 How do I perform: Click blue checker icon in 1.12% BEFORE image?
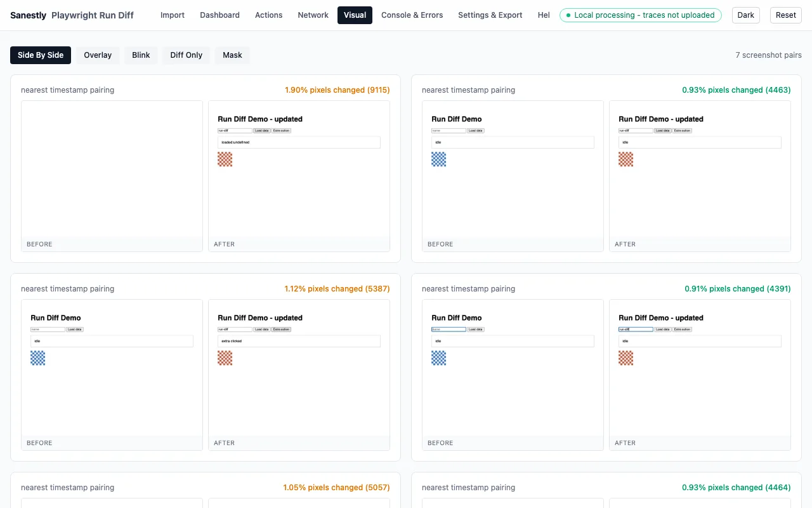(x=37, y=358)
